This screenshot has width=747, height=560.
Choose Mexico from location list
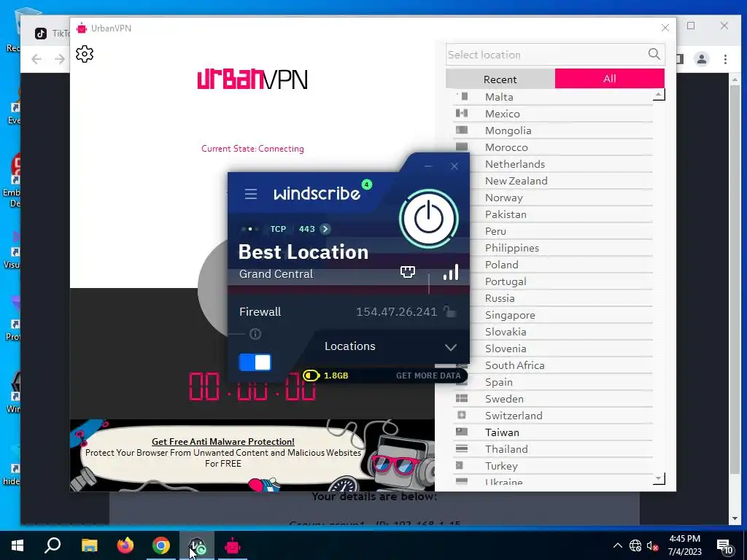click(553, 114)
